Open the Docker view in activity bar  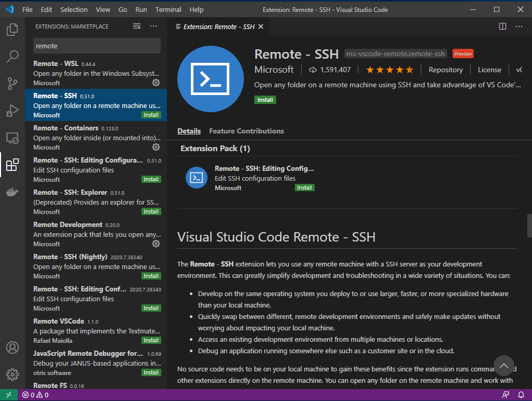click(x=12, y=192)
